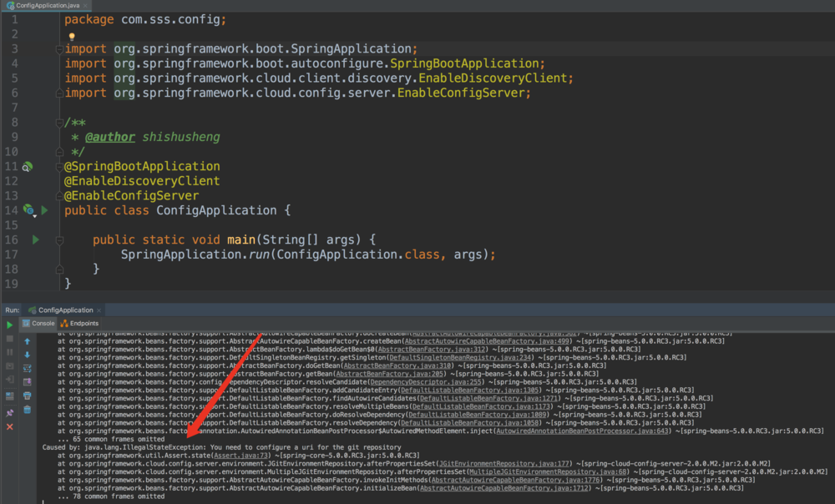Open AbstractAutowireCapableBeanFactory.java:1712 link
Image resolution: width=835 pixels, height=504 pixels.
pos(504,488)
